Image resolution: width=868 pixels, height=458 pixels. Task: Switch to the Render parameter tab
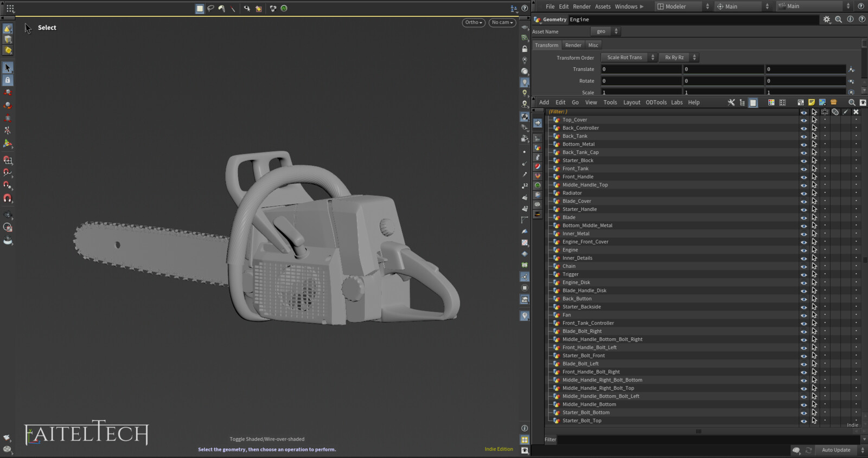573,45
